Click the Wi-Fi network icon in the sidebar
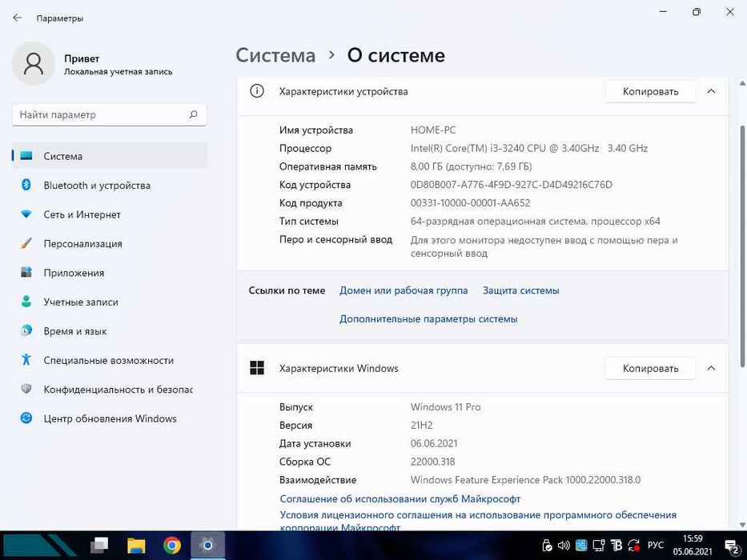This screenshot has width=747, height=560. (26, 214)
